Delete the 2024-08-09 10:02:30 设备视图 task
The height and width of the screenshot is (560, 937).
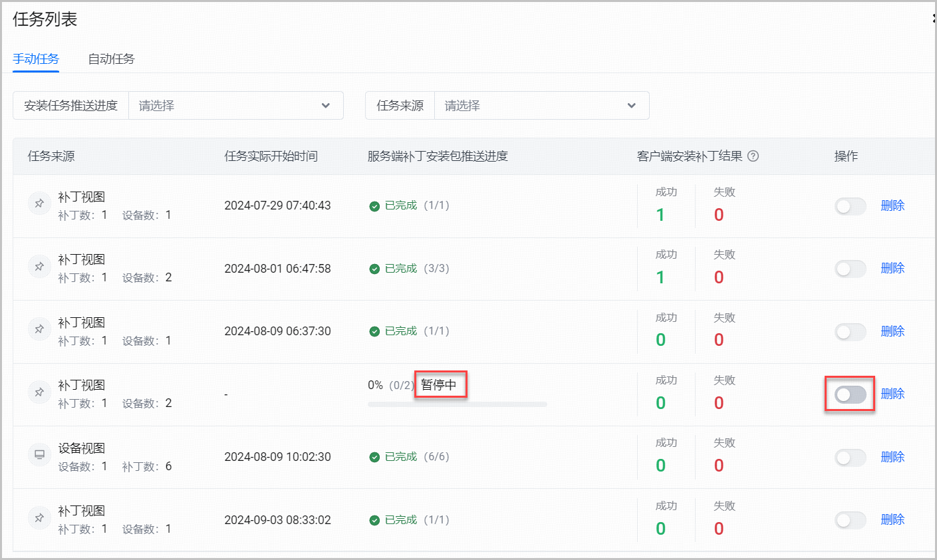coord(892,457)
